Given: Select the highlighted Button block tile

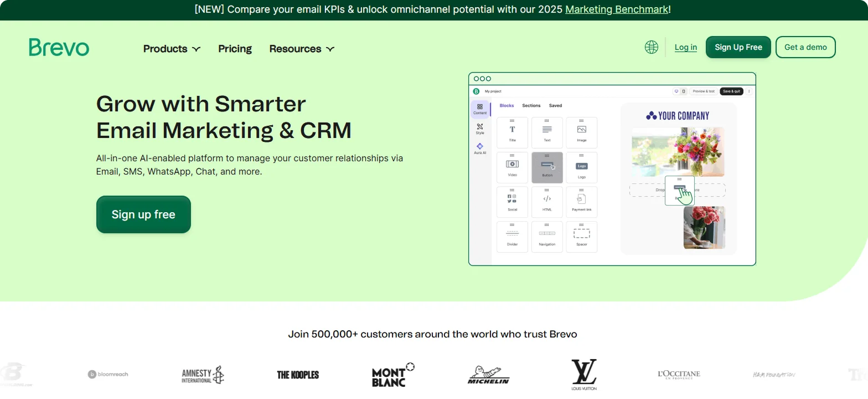Looking at the screenshot, I should point(547,167).
